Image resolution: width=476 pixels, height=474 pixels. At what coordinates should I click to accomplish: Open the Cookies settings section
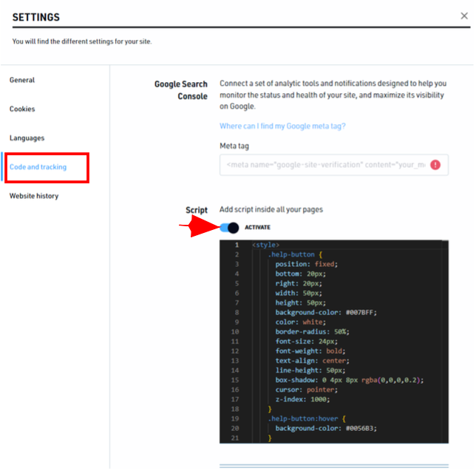[22, 109]
